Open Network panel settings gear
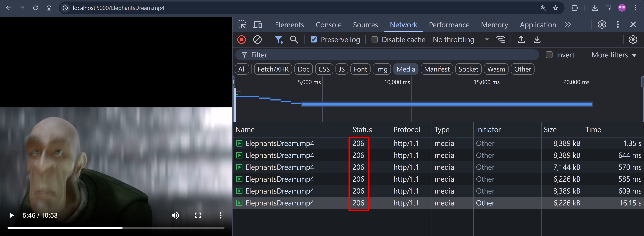644x236 pixels. tap(633, 40)
